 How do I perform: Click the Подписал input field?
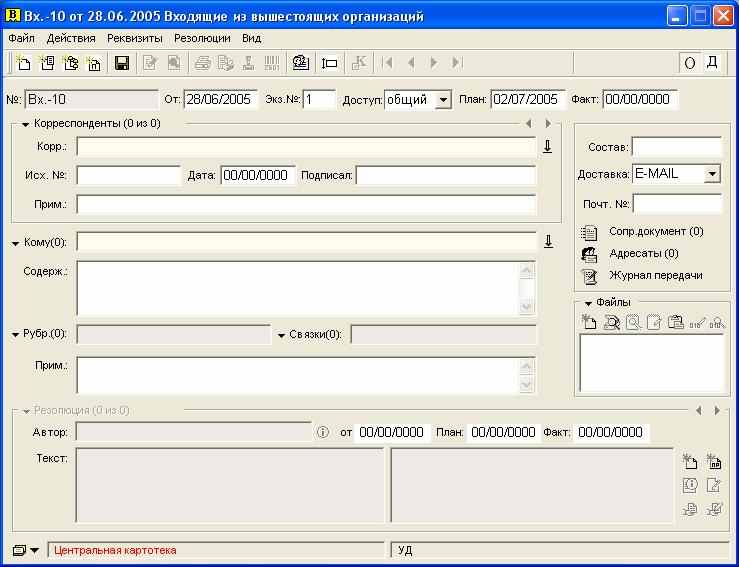click(446, 176)
